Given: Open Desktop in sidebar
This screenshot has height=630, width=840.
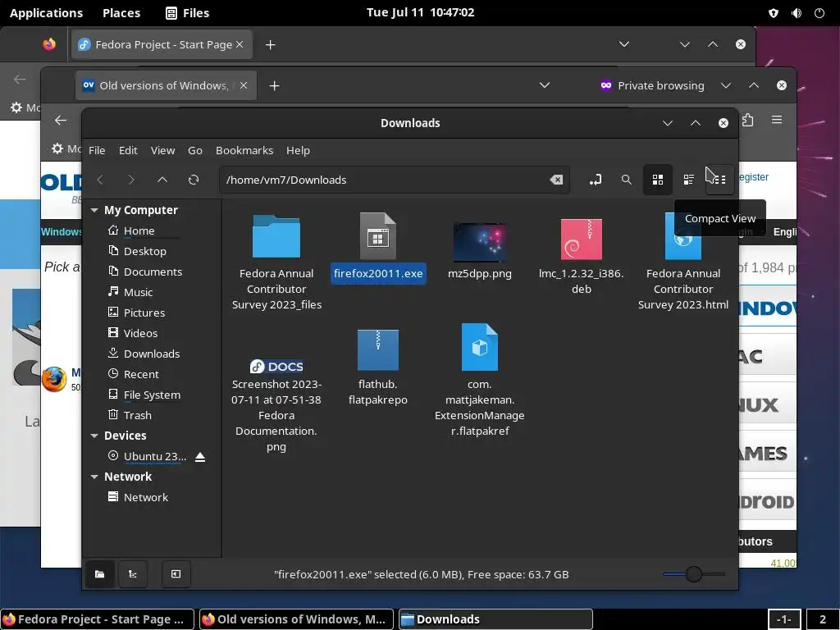Looking at the screenshot, I should click(144, 251).
